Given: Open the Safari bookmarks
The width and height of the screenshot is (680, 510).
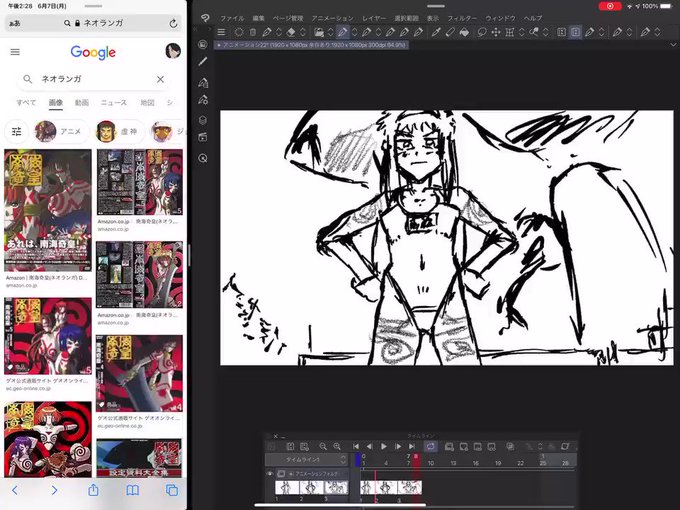Looking at the screenshot, I should pyautogui.click(x=133, y=490).
